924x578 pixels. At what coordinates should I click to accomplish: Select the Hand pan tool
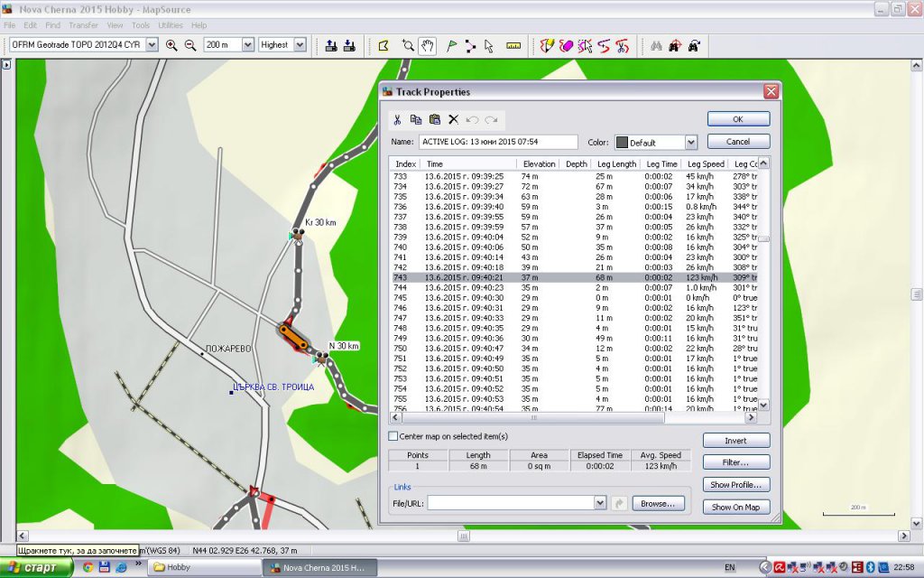[427, 45]
